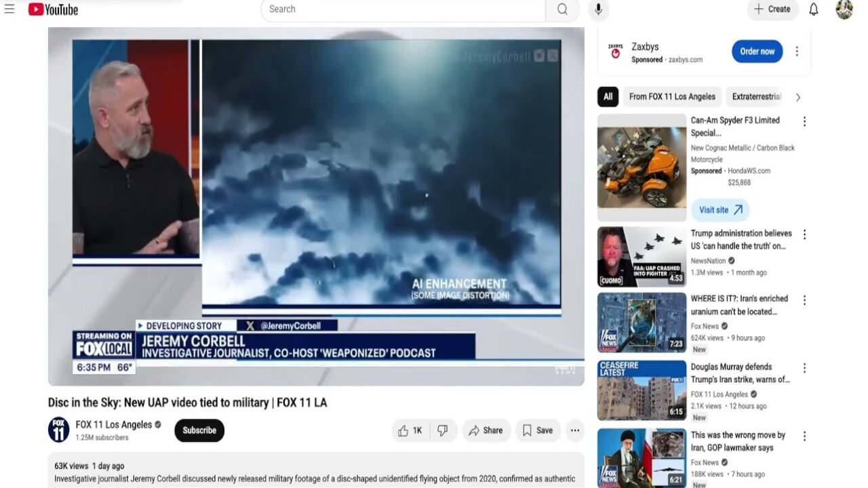Click the HondaWS.com sponsor link

coord(749,171)
